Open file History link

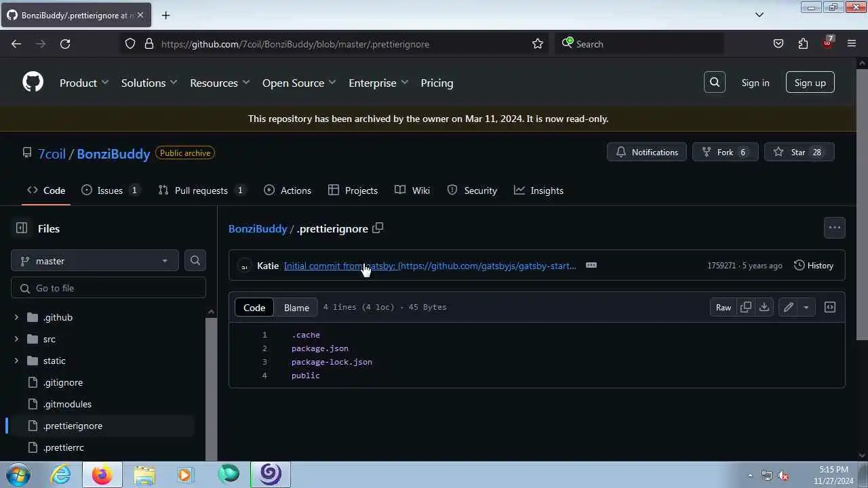(813, 266)
